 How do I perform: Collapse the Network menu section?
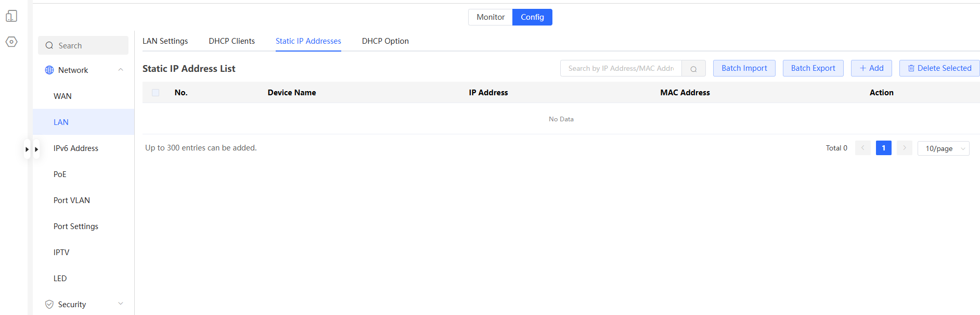click(x=121, y=70)
